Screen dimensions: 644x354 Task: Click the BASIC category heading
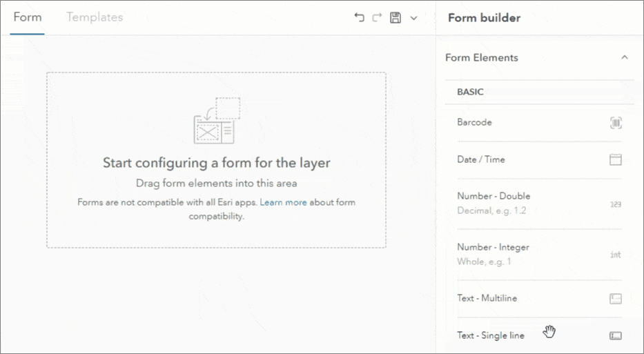click(470, 92)
